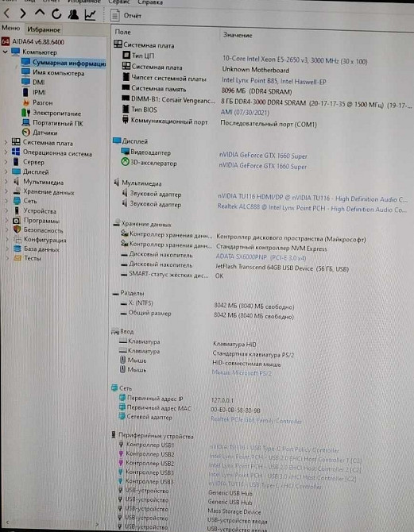
Task: Click the Видеоадаптер monitor icon
Action: click(125, 152)
